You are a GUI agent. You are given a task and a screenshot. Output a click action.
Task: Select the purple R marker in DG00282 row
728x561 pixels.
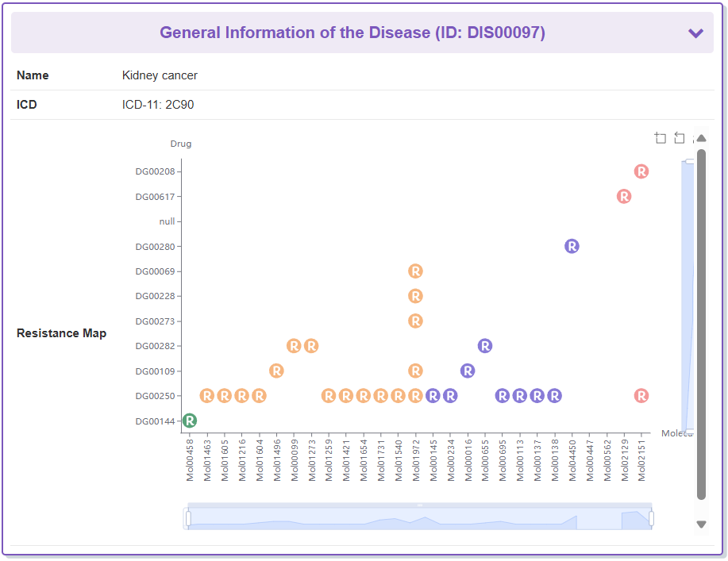click(485, 346)
